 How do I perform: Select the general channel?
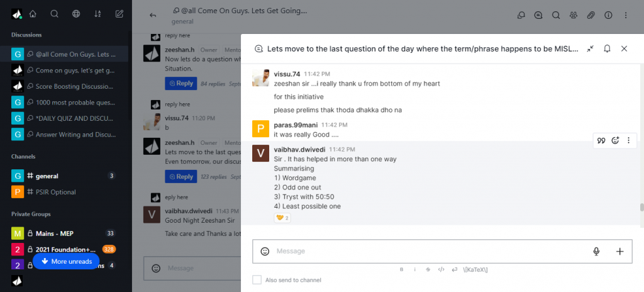tap(64, 176)
